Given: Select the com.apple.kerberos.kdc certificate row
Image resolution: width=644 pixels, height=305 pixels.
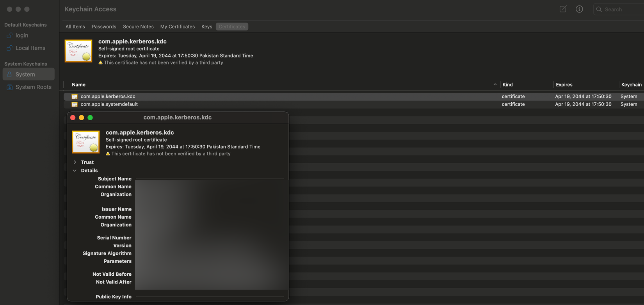Looking at the screenshot, I should (354, 96).
